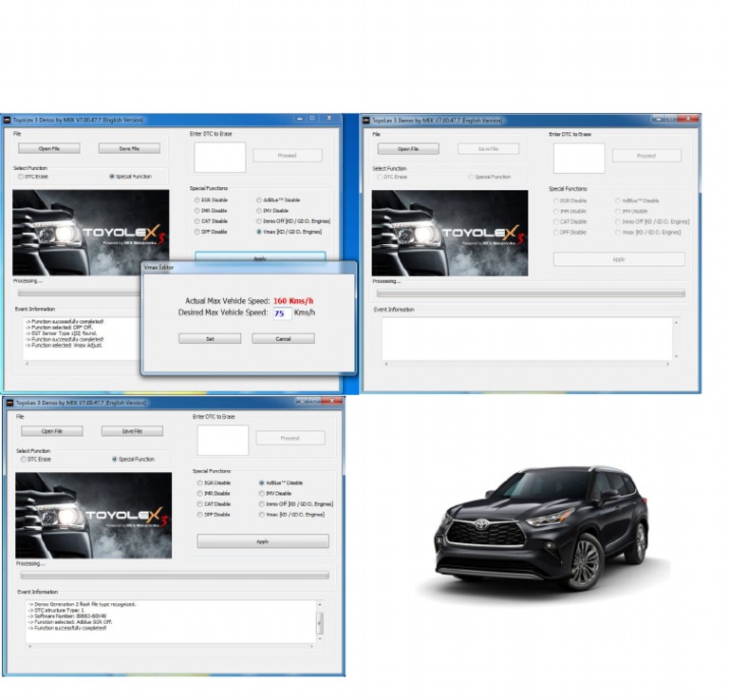Viewport: 729px width, 700px height.
Task: Click the DTC to Erase box in AdBlue-selected window
Action: pyautogui.click(x=223, y=440)
